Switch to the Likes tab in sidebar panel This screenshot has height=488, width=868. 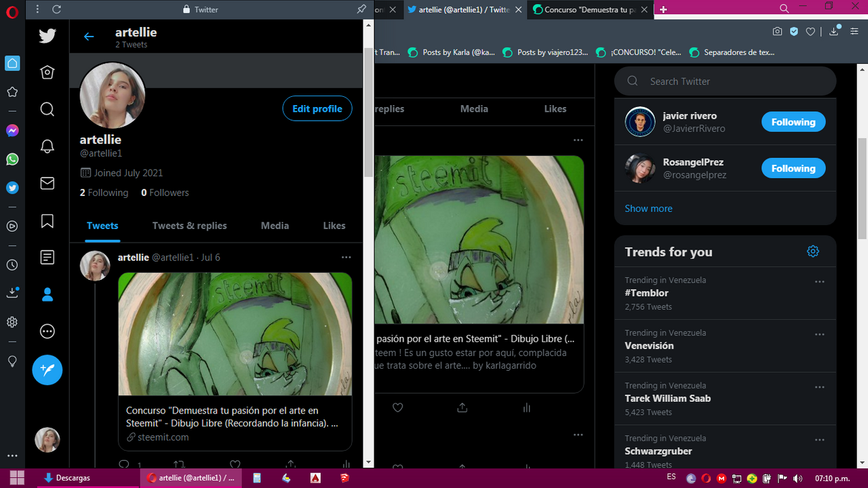point(334,226)
